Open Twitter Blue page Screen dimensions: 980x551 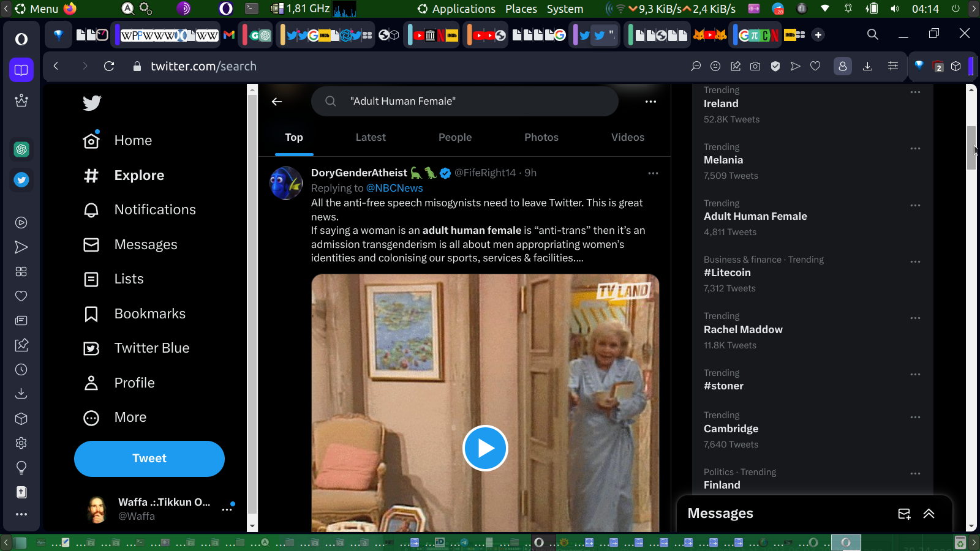[x=137, y=348]
